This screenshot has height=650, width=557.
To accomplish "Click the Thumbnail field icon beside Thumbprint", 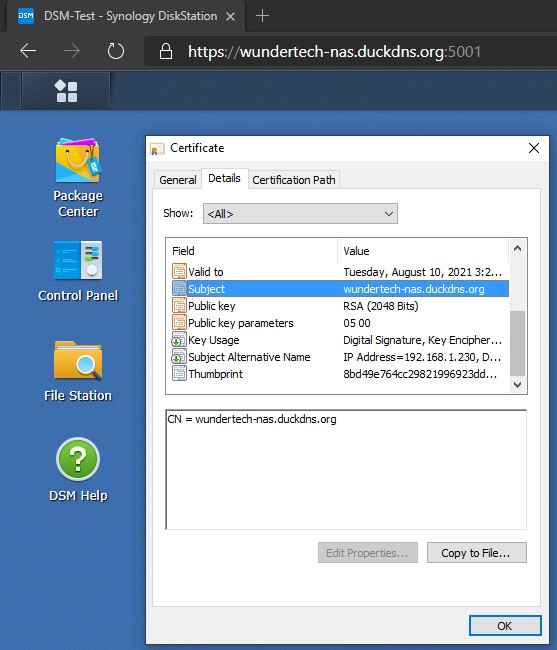I will (179, 374).
